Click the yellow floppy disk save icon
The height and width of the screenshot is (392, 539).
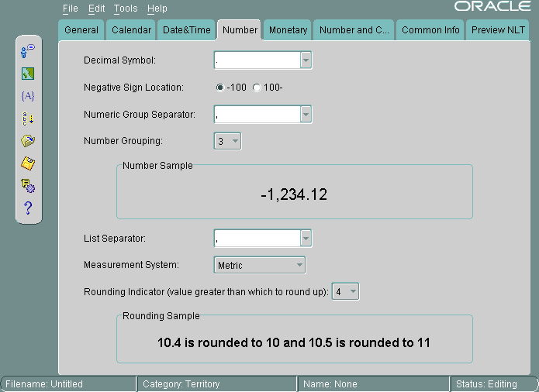pyautogui.click(x=28, y=163)
